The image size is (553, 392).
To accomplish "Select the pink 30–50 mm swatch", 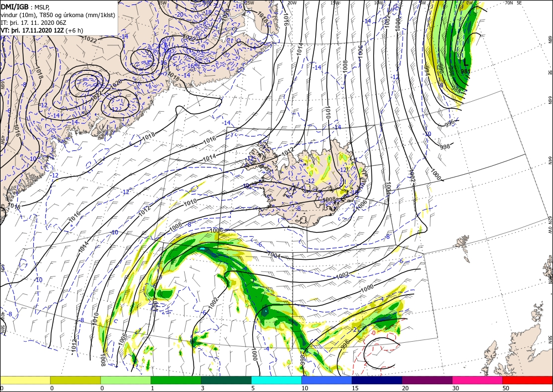I will click(478, 380).
